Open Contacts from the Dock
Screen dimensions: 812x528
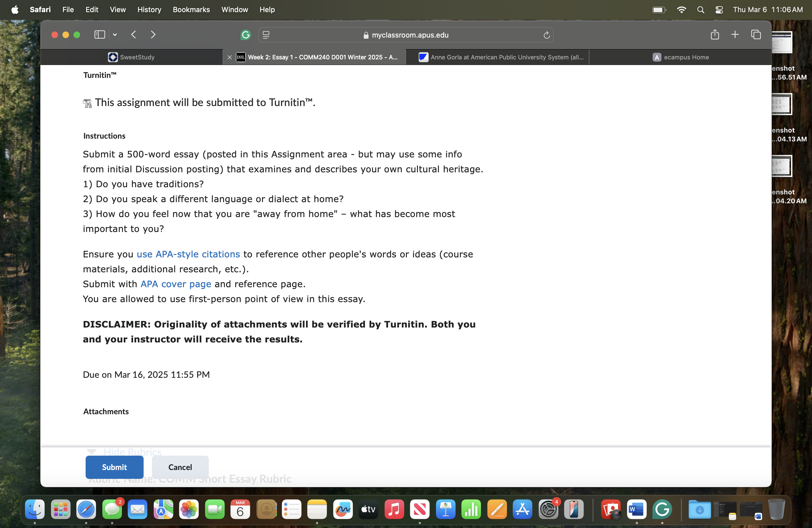pos(266,509)
